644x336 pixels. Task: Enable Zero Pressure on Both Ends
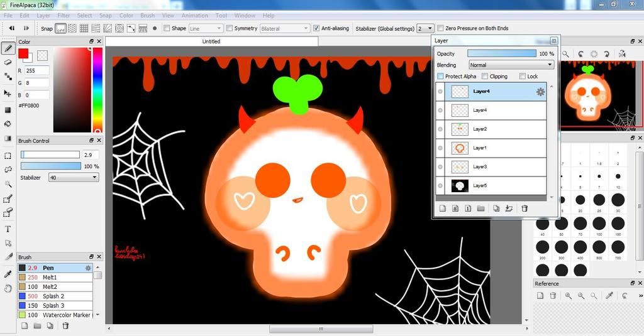click(440, 28)
